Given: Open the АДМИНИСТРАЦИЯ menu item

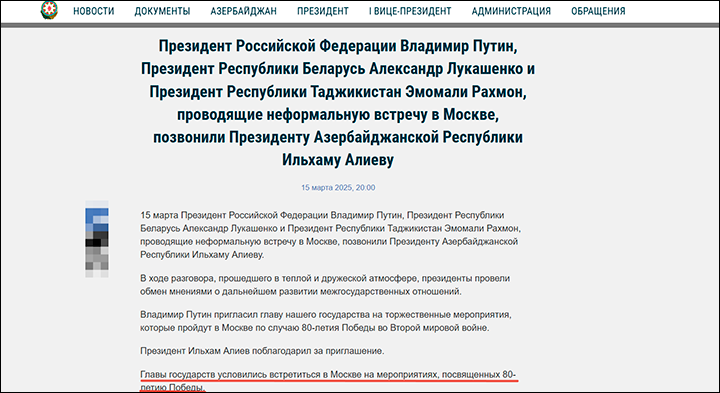Looking at the screenshot, I should pyautogui.click(x=511, y=11).
